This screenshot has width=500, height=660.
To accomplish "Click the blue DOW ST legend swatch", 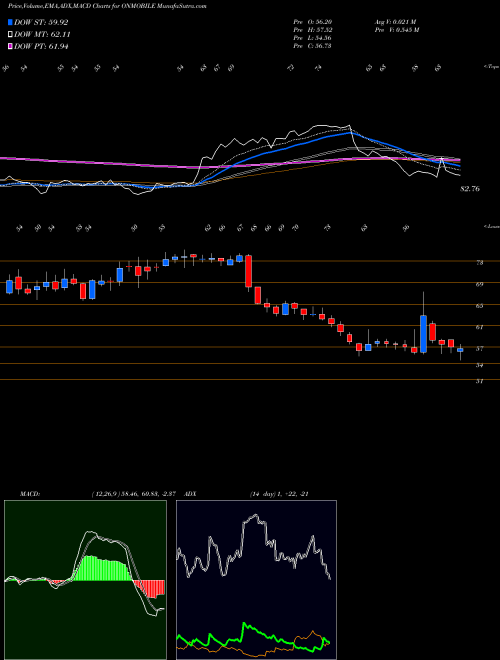I will (x=11, y=23).
